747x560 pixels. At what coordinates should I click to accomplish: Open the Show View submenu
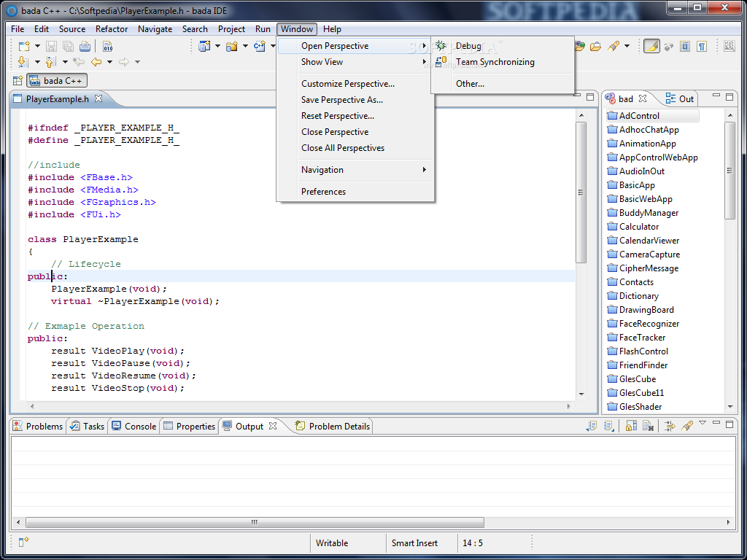pyautogui.click(x=355, y=62)
